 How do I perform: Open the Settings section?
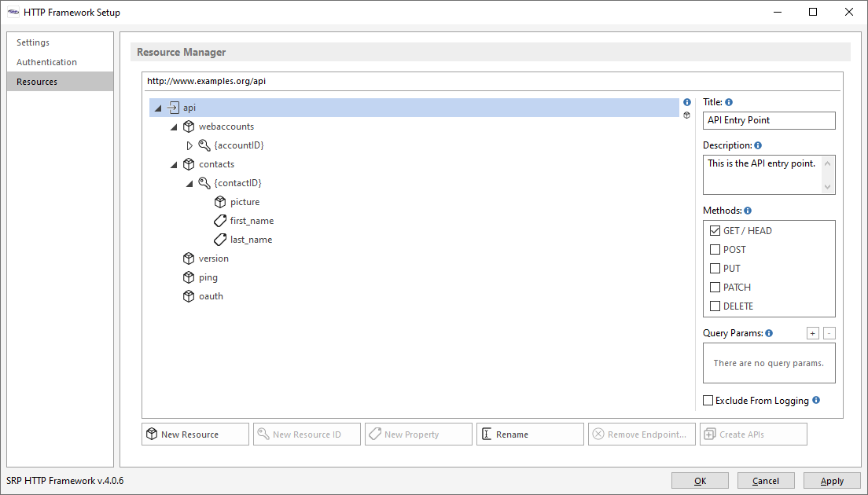33,42
